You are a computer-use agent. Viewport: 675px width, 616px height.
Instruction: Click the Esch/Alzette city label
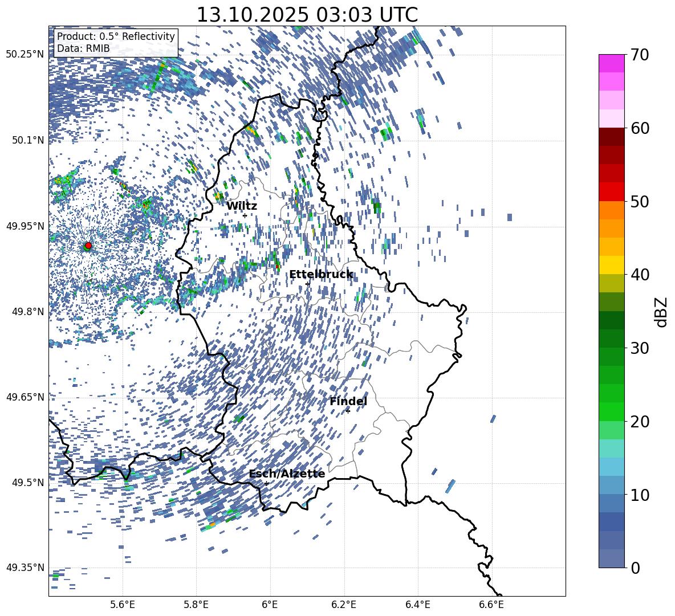coord(287,474)
